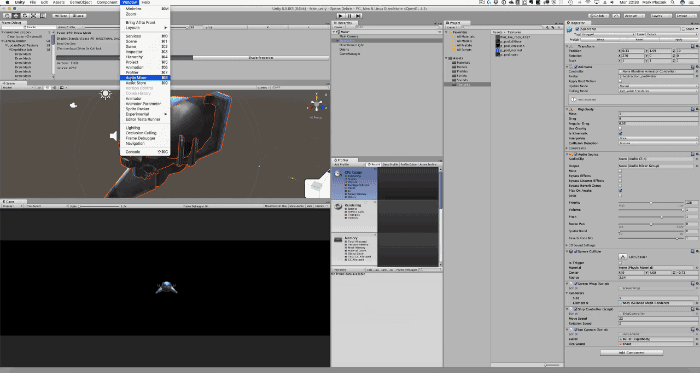Click the scene orientation axis gizmo
Screen dimensions: 700x373
[317, 104]
